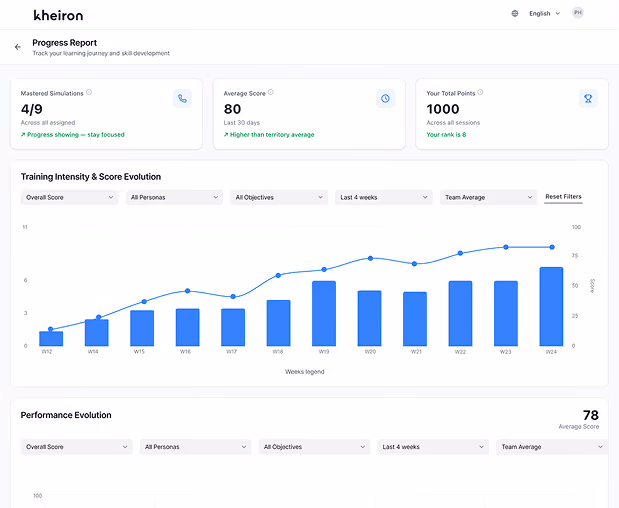Click the back arrow beside Progress Report
Screen dimensions: 619x508
pyautogui.click(x=18, y=47)
